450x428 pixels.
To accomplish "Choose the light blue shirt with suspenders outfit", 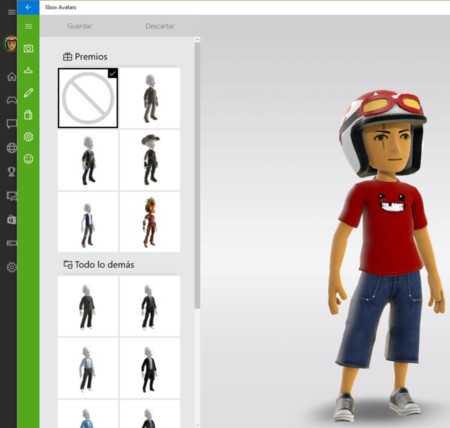I will 88,368.
